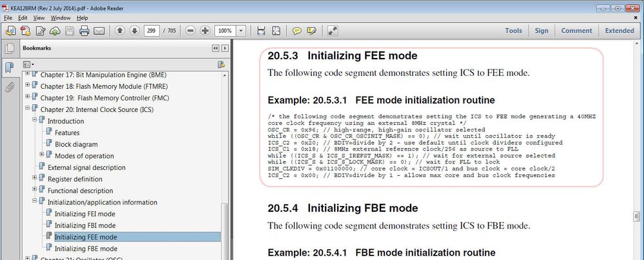Click the document vertical scrollbar thumb

tap(637, 216)
